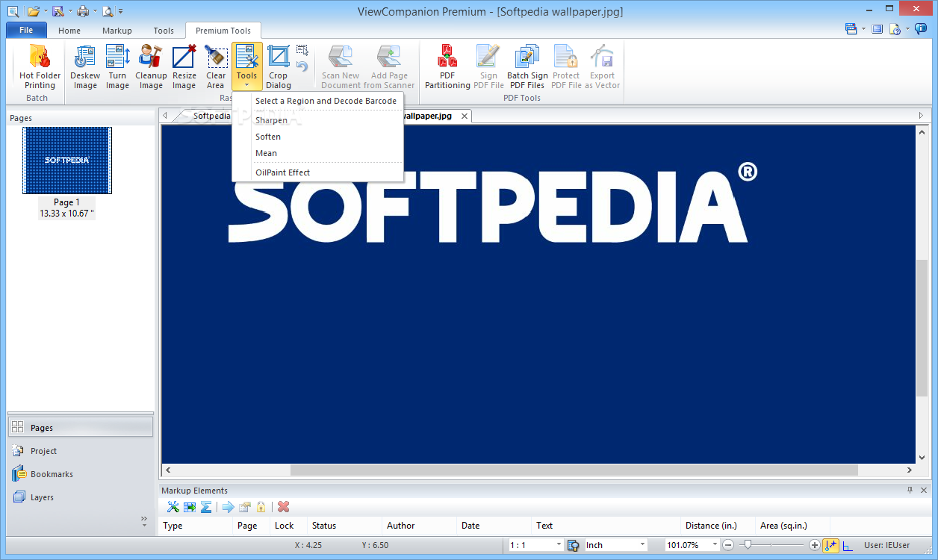Open Batch Sign PDF Files
This screenshot has width=938, height=560.
[x=527, y=68]
